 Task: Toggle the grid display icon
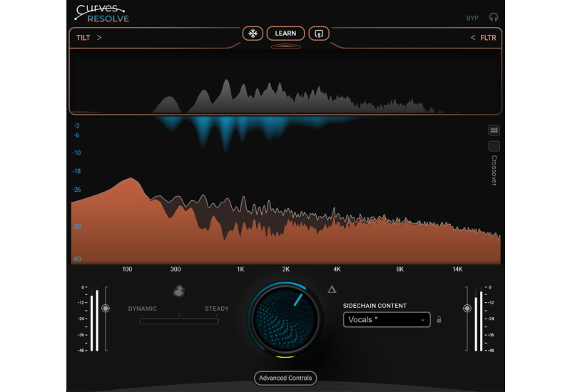tap(494, 130)
